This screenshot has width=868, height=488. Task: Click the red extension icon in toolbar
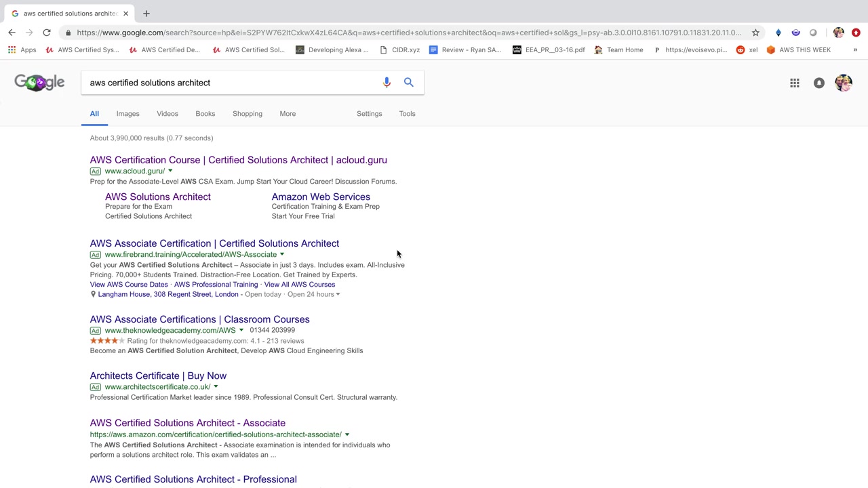[856, 33]
